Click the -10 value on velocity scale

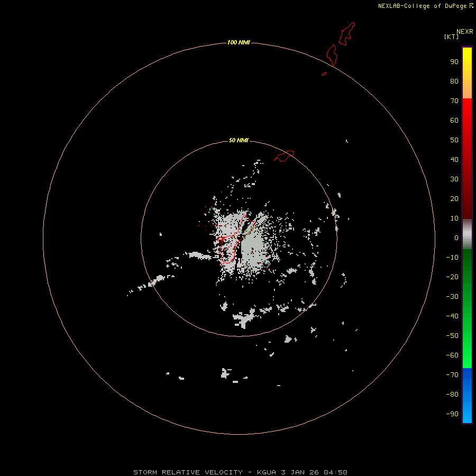[452, 258]
